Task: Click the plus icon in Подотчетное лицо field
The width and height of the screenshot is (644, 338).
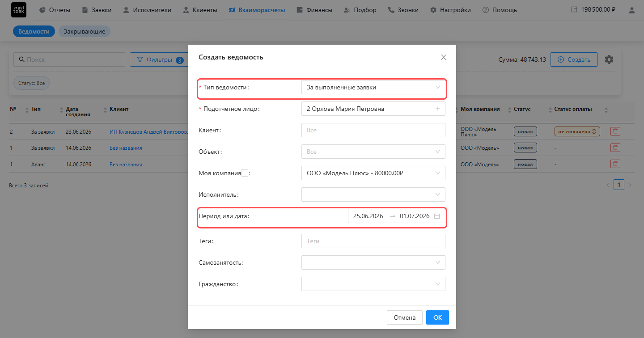Action: click(437, 109)
